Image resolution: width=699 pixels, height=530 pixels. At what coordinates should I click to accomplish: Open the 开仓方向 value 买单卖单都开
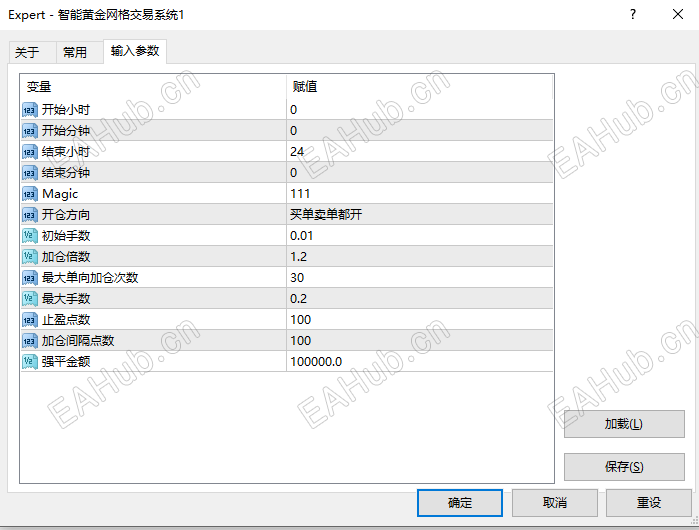pyautogui.click(x=326, y=215)
